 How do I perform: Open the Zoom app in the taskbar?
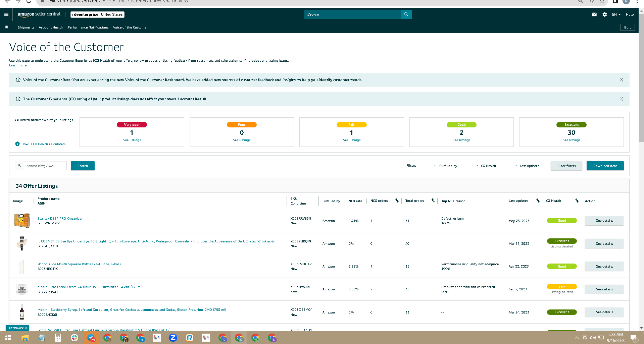click(x=173, y=338)
